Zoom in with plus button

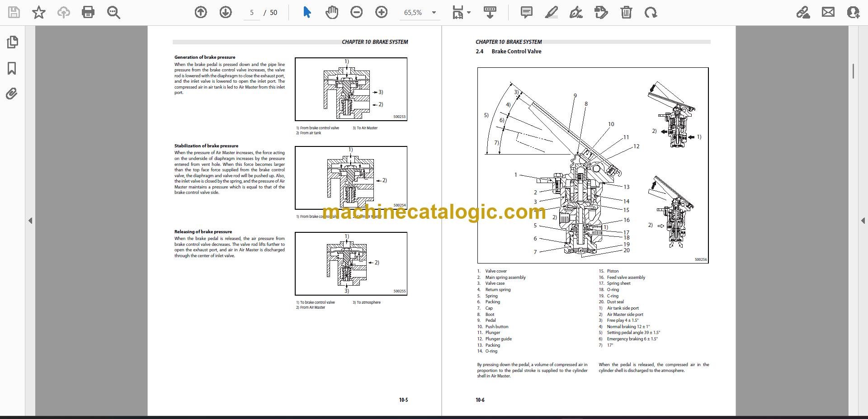coord(382,12)
